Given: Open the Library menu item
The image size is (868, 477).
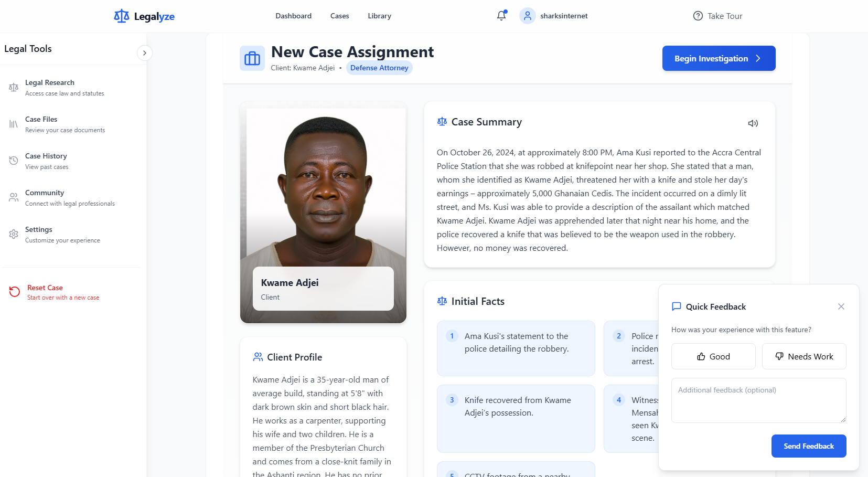Looking at the screenshot, I should 380,16.
